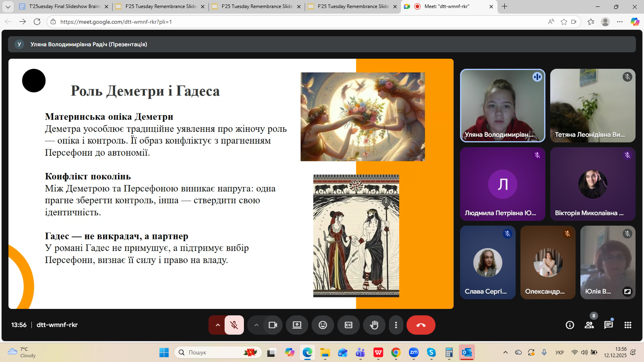This screenshot has width=644, height=362.
Task: Unmute the microphone
Action: 234,325
